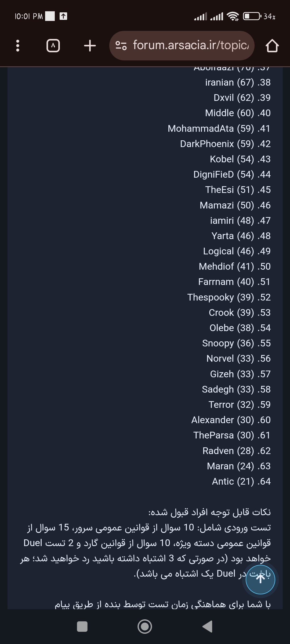
Task: Select the DarkPhoenix (59) list entry
Action: click(225, 144)
